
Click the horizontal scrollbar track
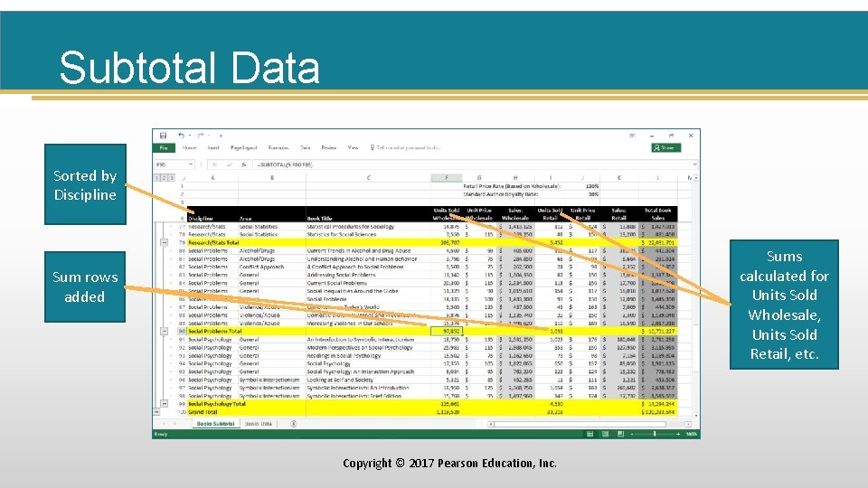pyautogui.click(x=590, y=424)
